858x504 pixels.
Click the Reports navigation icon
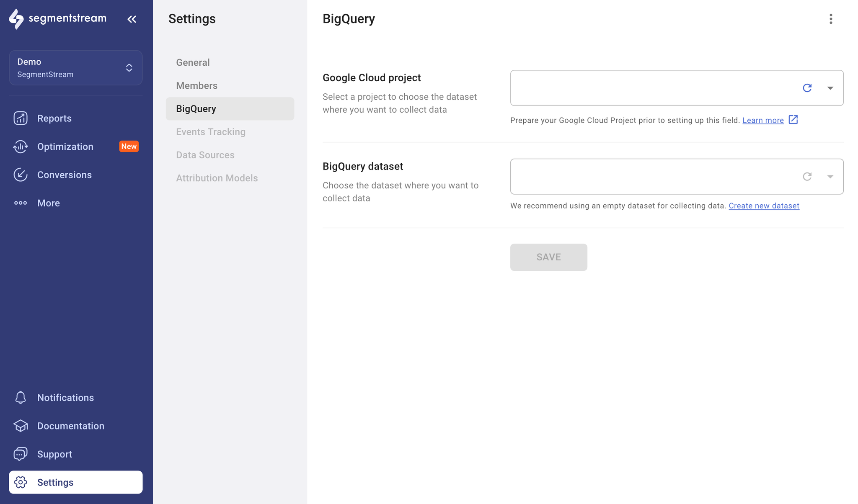tap(21, 118)
